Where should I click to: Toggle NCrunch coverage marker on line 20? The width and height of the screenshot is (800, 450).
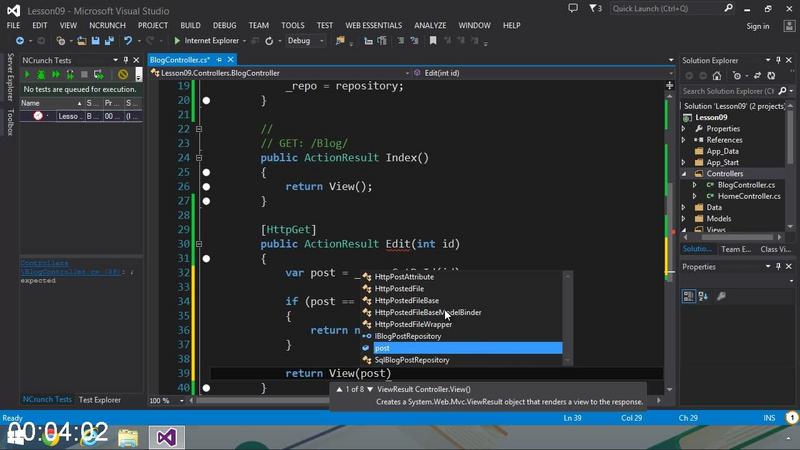(206, 101)
